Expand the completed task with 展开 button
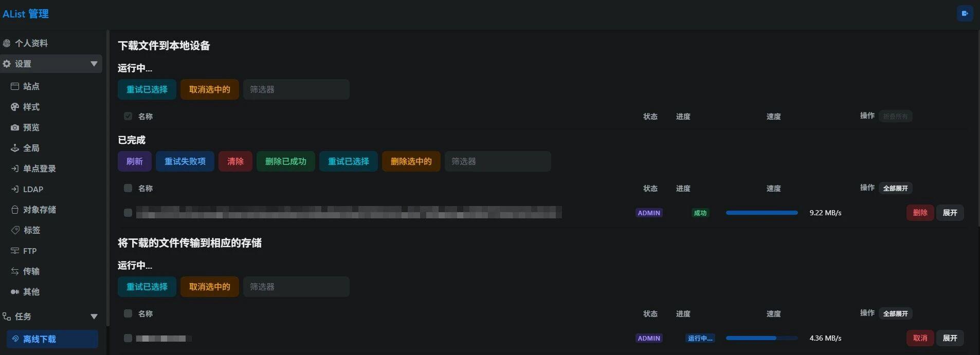 click(950, 213)
